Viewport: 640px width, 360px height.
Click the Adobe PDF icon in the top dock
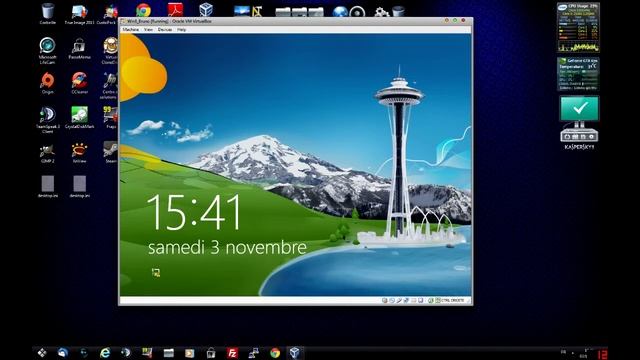tap(175, 10)
